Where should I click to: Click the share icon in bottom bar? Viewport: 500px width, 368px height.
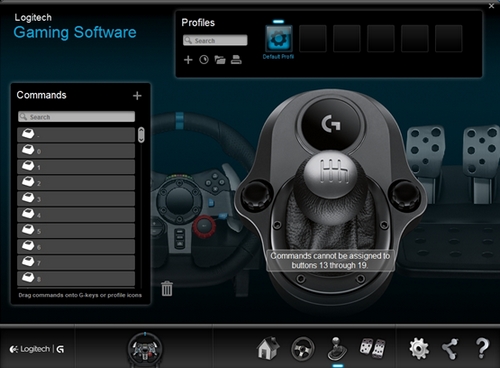[450, 349]
